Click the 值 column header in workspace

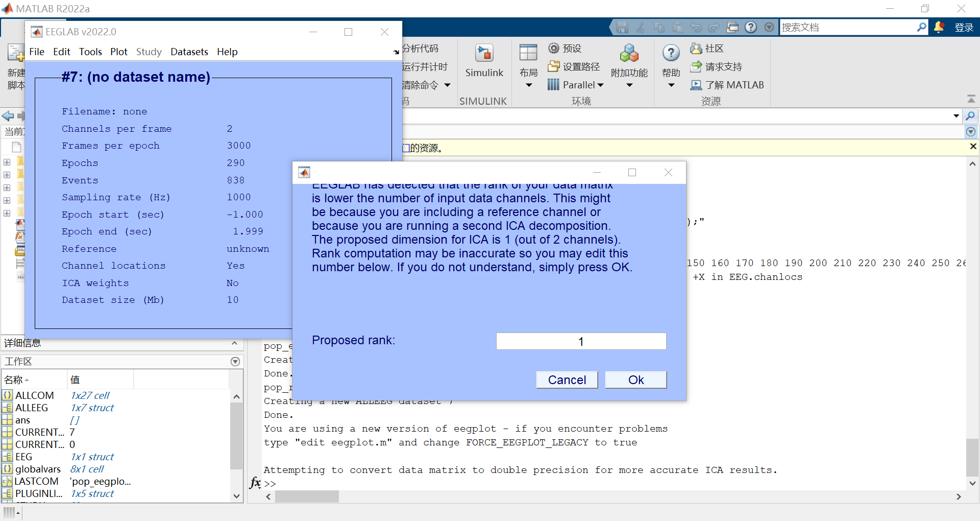(101, 380)
